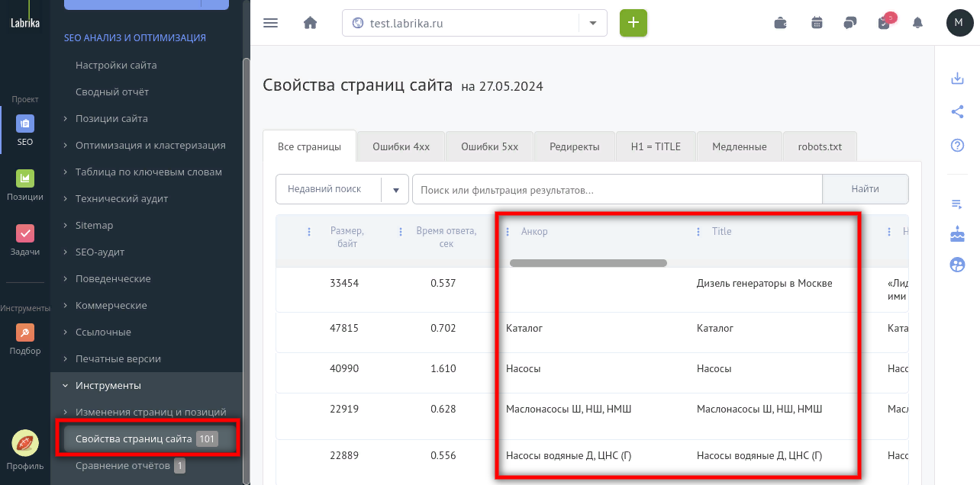Open column menu dots for Анкор
Screen dimensions: 980x485
(508, 232)
